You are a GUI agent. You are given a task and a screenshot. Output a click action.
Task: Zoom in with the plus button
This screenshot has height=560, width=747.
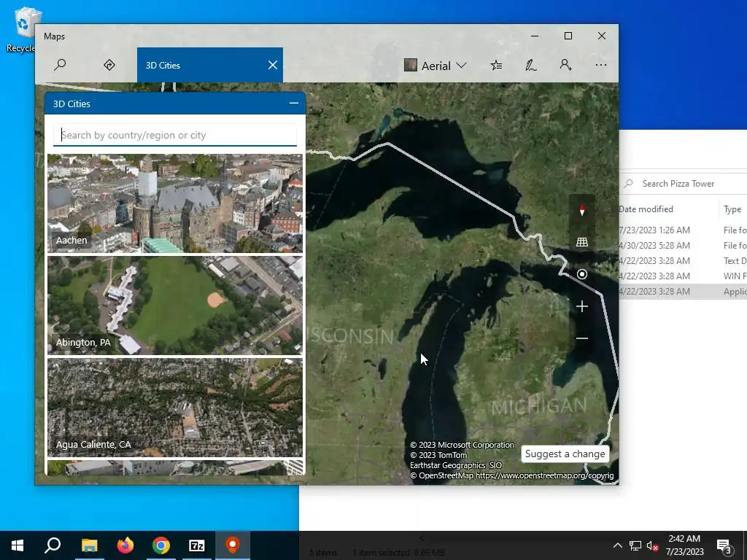click(x=581, y=306)
